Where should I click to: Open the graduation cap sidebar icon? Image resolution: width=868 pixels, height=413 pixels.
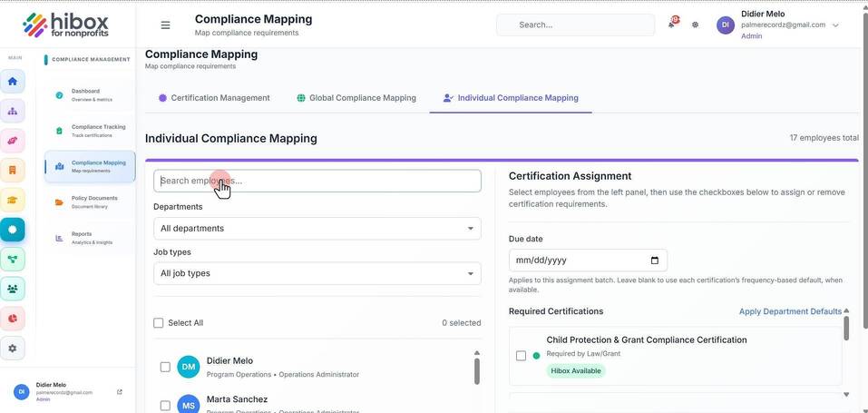(x=13, y=200)
